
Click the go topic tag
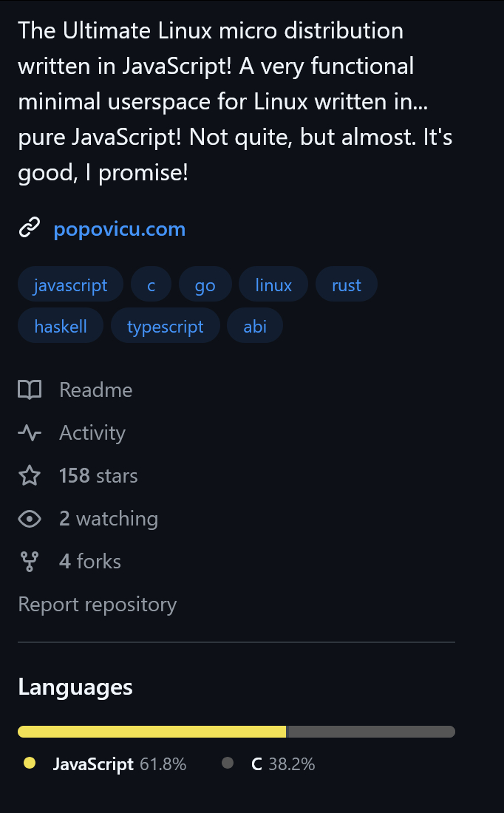pyautogui.click(x=205, y=284)
